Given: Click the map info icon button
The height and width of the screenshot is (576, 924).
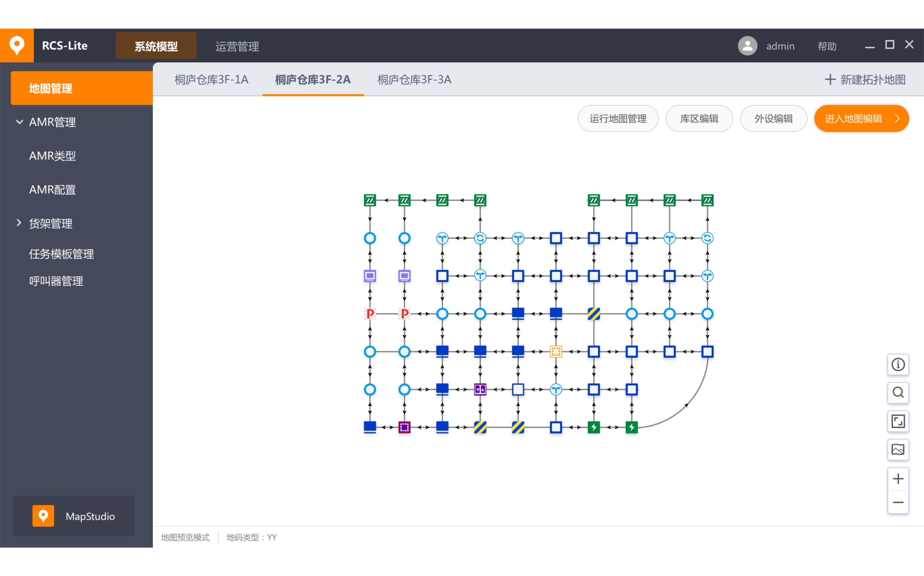Looking at the screenshot, I should pyautogui.click(x=898, y=365).
